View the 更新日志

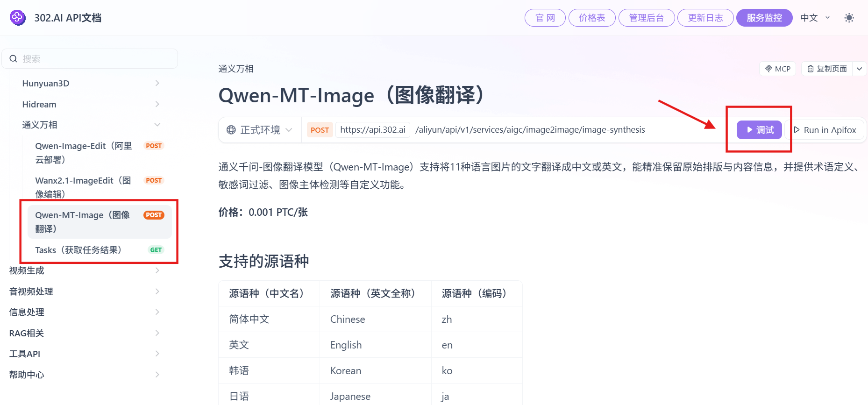click(705, 18)
